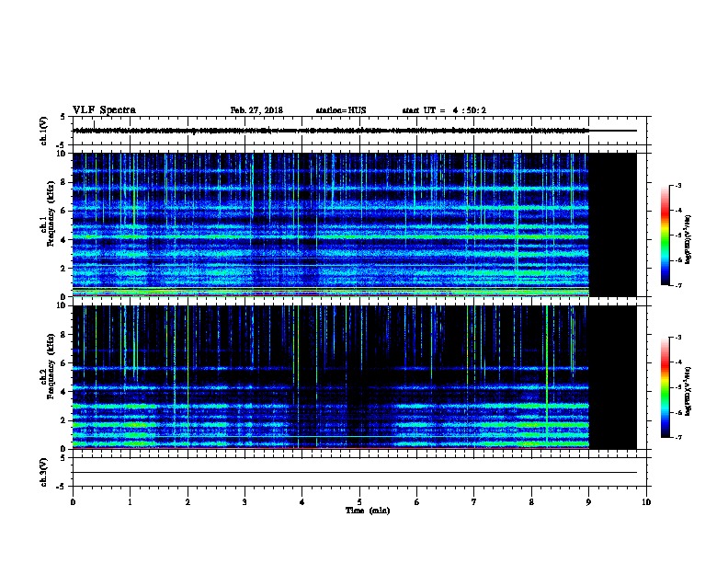Click the -3 label on ch.2 color bar
The width and height of the screenshot is (728, 563).
tap(677, 338)
